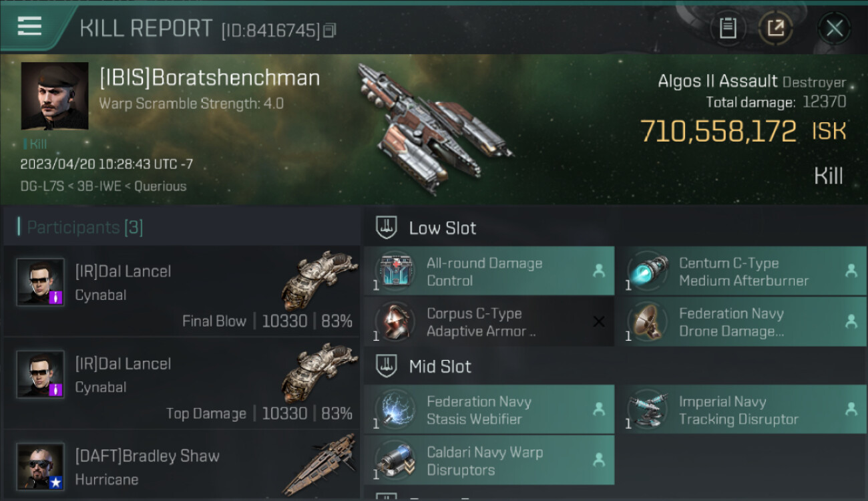Click the Corpus C-Type Adaptive Armor X mark
Screen dimensions: 868x501
click(599, 322)
